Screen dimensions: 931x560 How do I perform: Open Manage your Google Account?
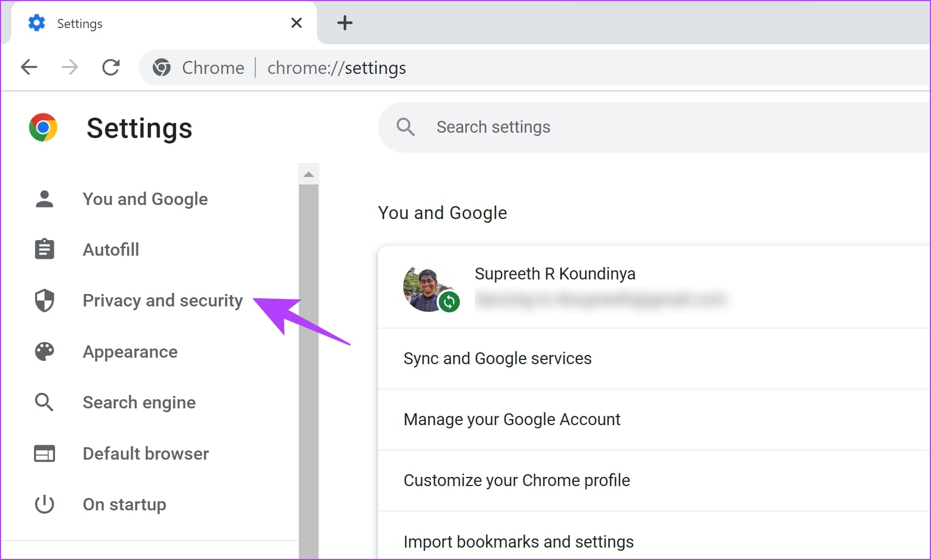point(512,420)
